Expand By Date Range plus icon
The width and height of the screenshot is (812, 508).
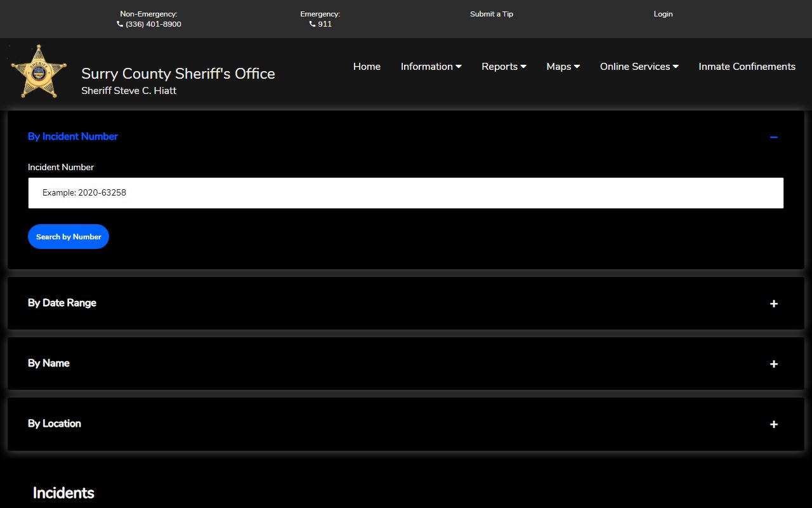coord(773,304)
